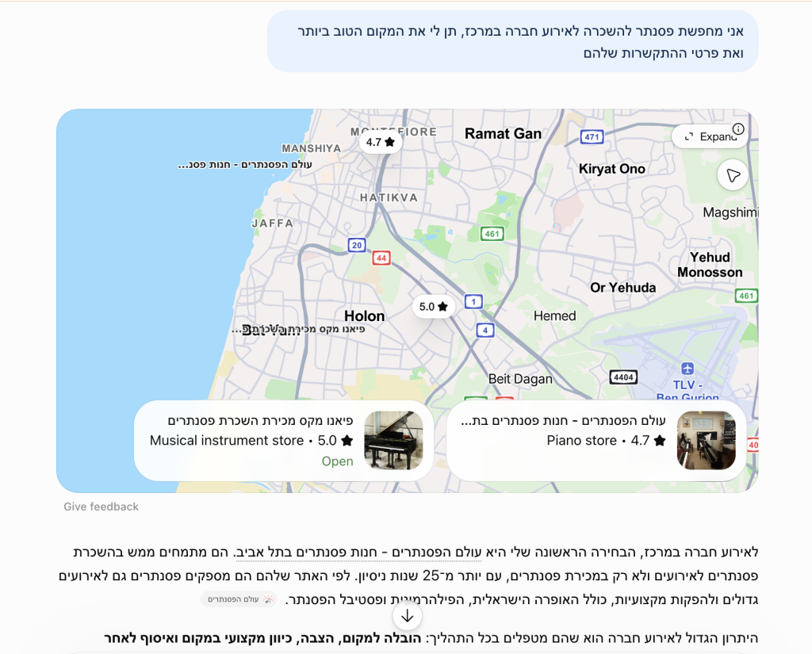Viewport: 812px width, 654px height.
Task: Click the Or Yehuda map label
Action: coord(623,288)
